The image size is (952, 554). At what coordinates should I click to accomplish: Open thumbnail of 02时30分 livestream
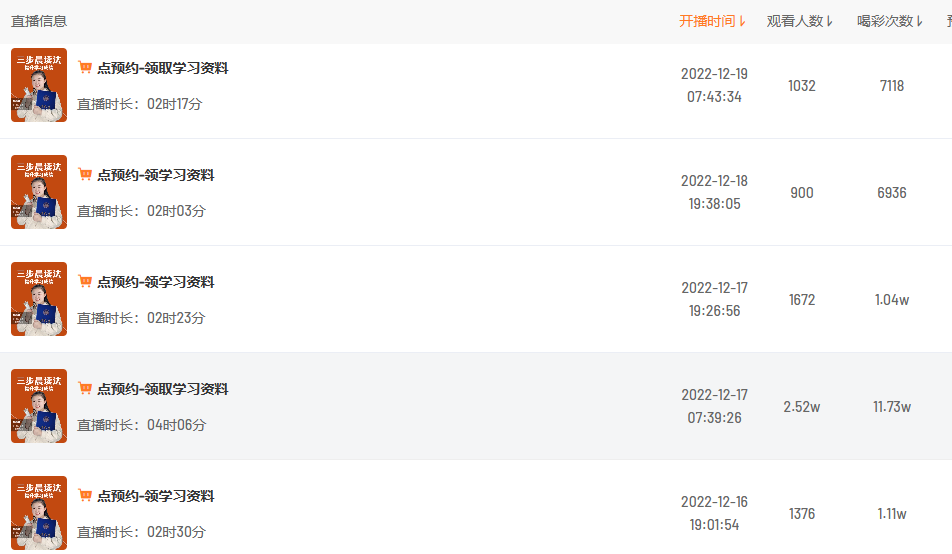pyautogui.click(x=39, y=513)
